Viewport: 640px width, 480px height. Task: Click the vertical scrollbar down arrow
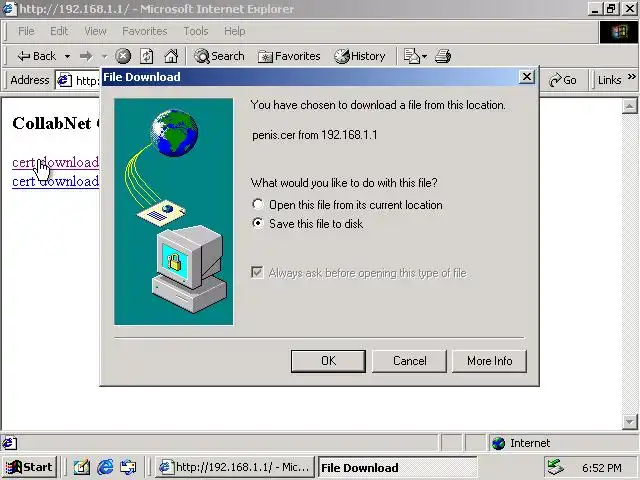(629, 421)
